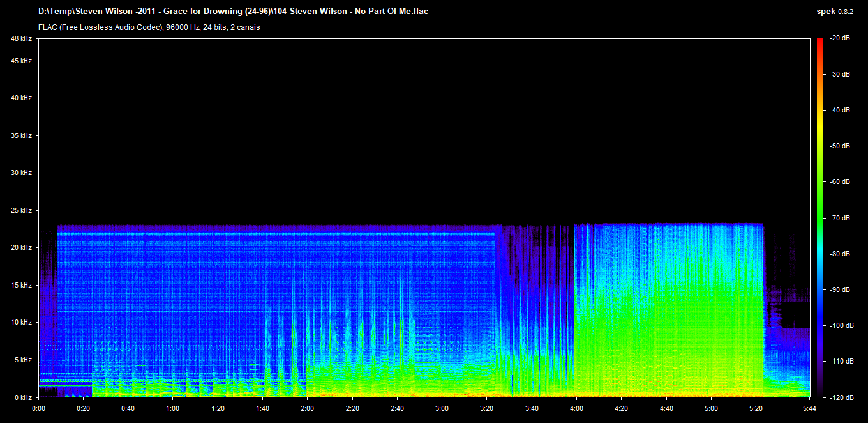Viewport: 868px width, 423px height.
Task: Click the 0 kHz frequency axis label
Action: pyautogui.click(x=23, y=397)
